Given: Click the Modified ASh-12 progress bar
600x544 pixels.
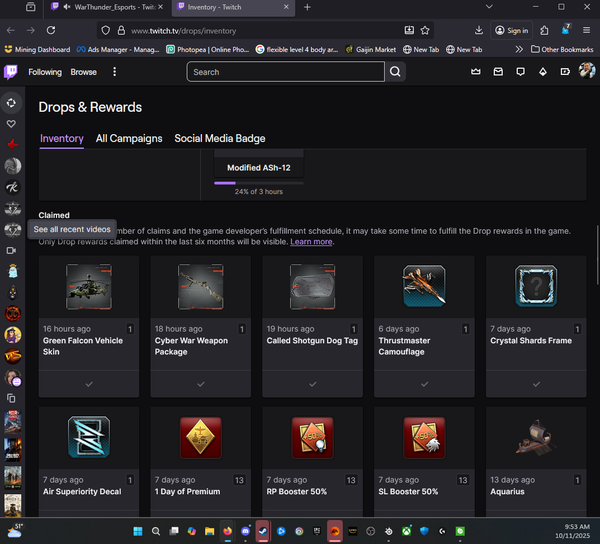Looking at the screenshot, I should tap(258, 182).
